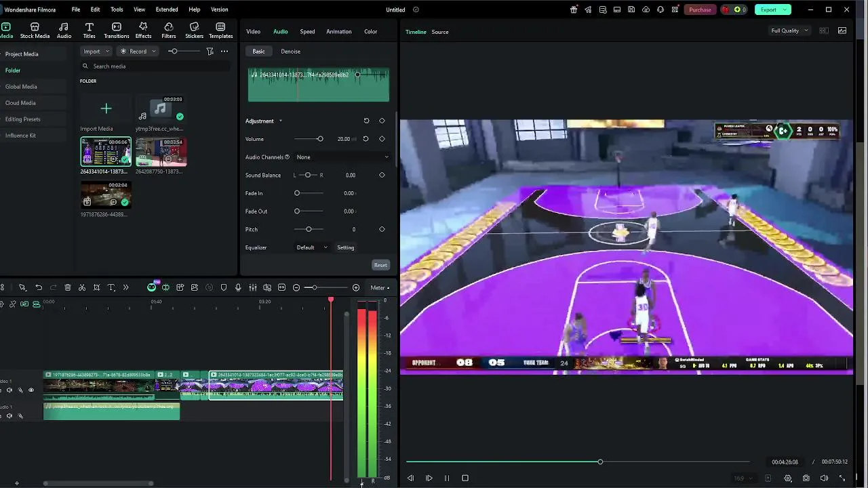
Task: Open the audio mixer icon
Action: pyautogui.click(x=252, y=287)
